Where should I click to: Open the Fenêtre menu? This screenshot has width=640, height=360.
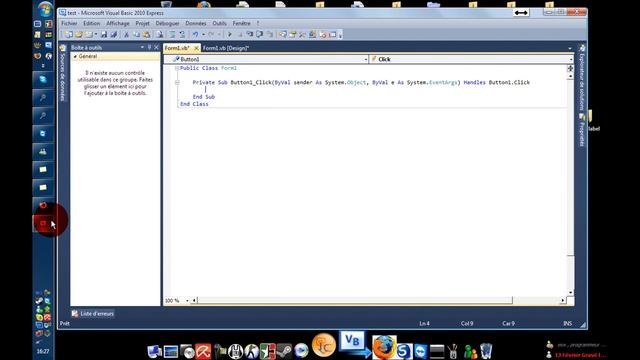pyautogui.click(x=241, y=23)
